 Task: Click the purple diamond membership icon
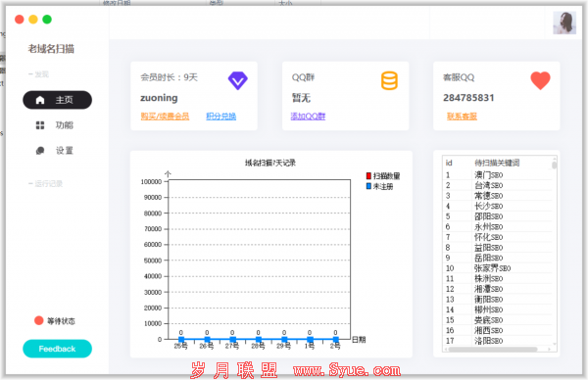click(238, 80)
